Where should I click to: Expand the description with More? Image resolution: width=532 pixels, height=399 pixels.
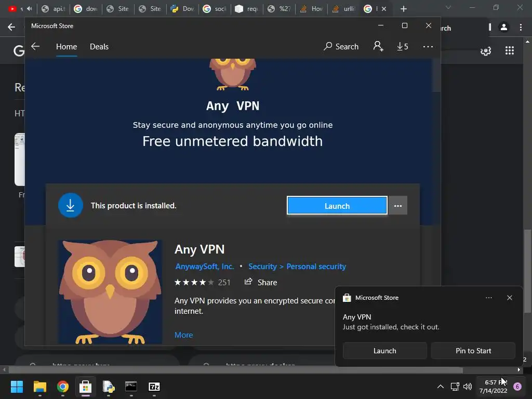[183, 335]
